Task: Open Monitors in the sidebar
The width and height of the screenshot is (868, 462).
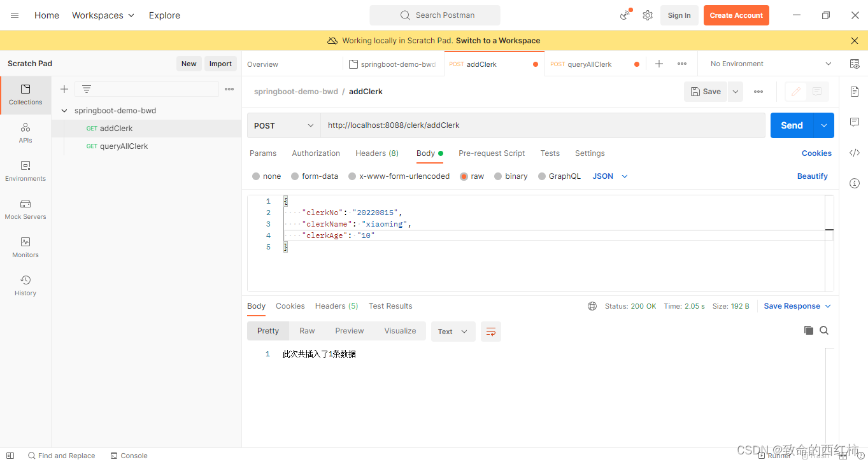Action: coord(25,248)
